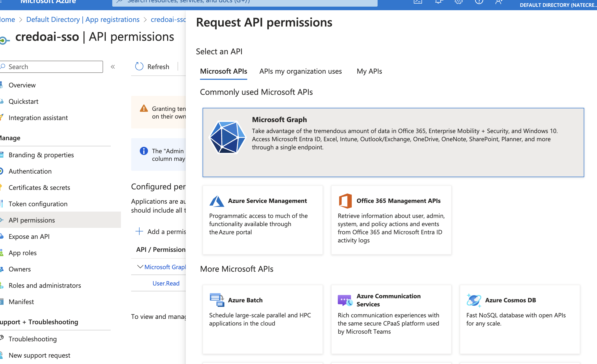Switch to the Microsoft APIs tab

(223, 71)
